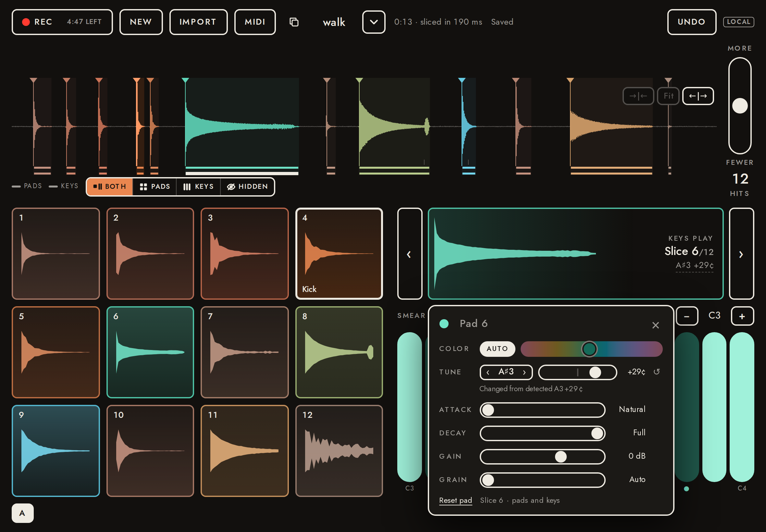Click the Fit waveform button
Screen dimensions: 766x532
pos(668,96)
